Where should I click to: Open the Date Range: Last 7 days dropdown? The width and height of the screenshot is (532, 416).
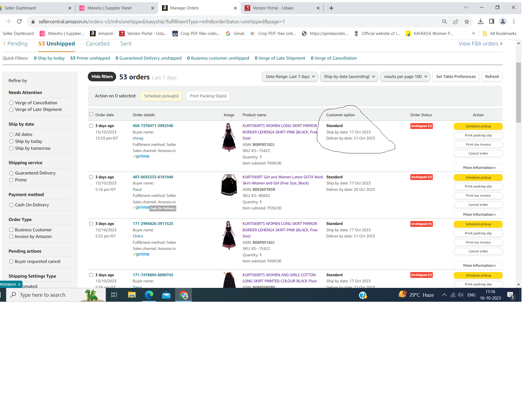(x=290, y=77)
